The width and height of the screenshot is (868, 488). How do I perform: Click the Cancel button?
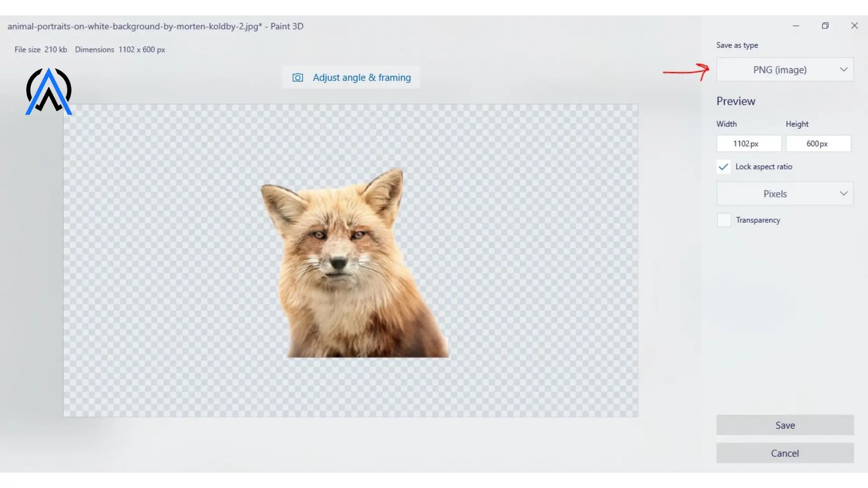pyautogui.click(x=784, y=453)
